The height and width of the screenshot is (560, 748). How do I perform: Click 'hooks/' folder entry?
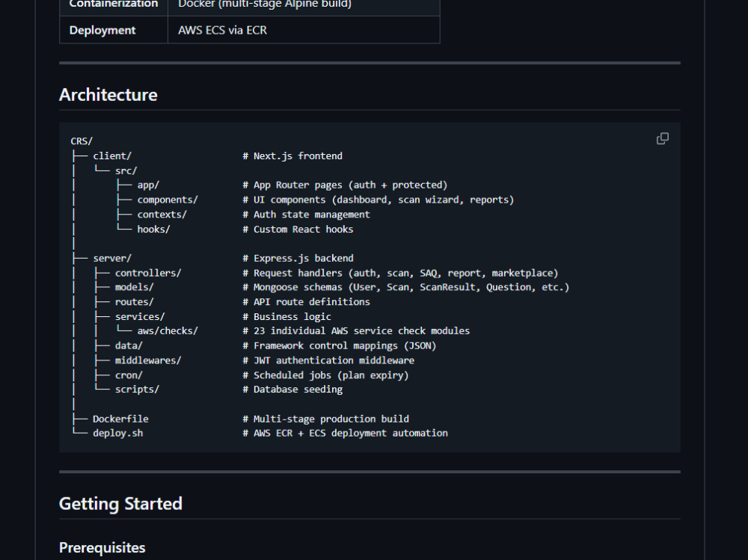[153, 230]
